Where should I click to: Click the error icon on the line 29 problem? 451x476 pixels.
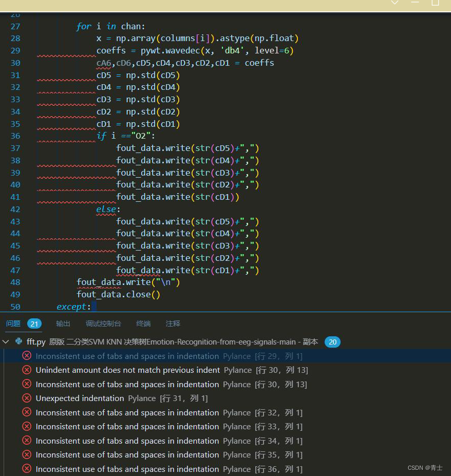27,355
